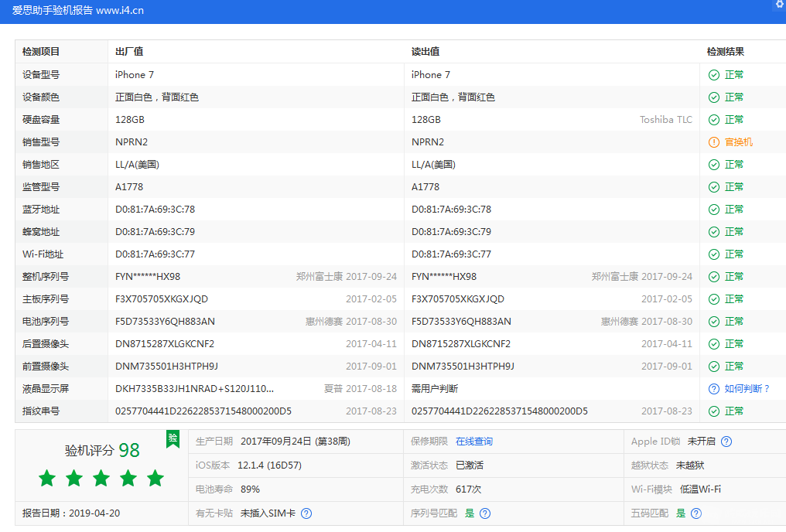This screenshot has height=532, width=786.
Task: Click the help icon next to 五码匹配
Action: pyautogui.click(x=696, y=513)
